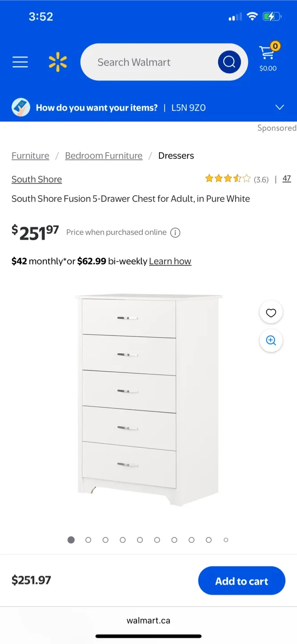Tap the walmart.ca address bar

click(148, 620)
